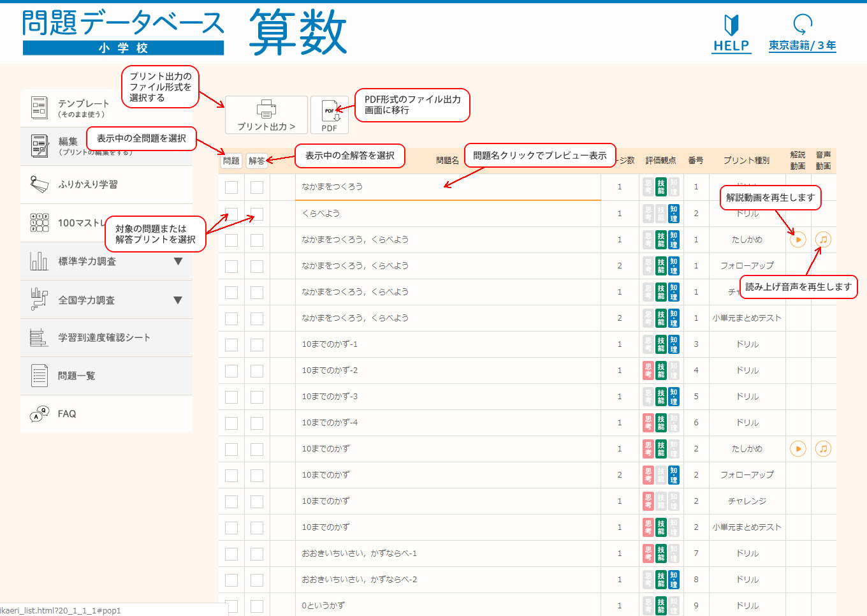This screenshot has height=616, width=867.
Task: Click the 東京書籍 refresh arrow icon
Action: click(x=803, y=24)
